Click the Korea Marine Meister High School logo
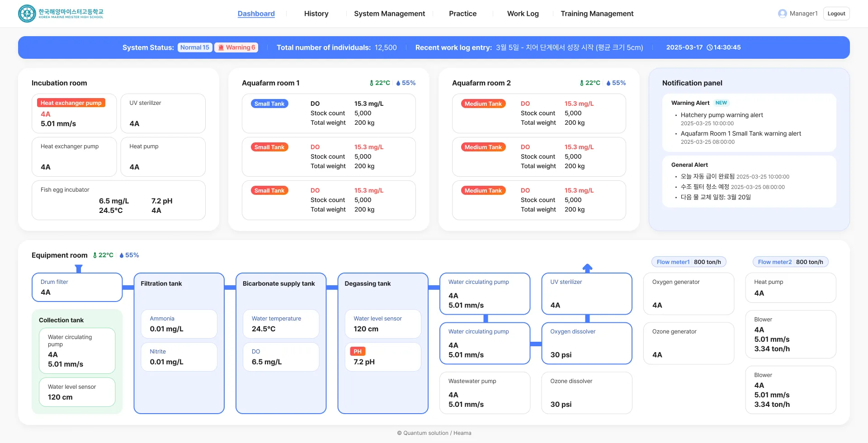This screenshot has width=868, height=443. [x=61, y=14]
